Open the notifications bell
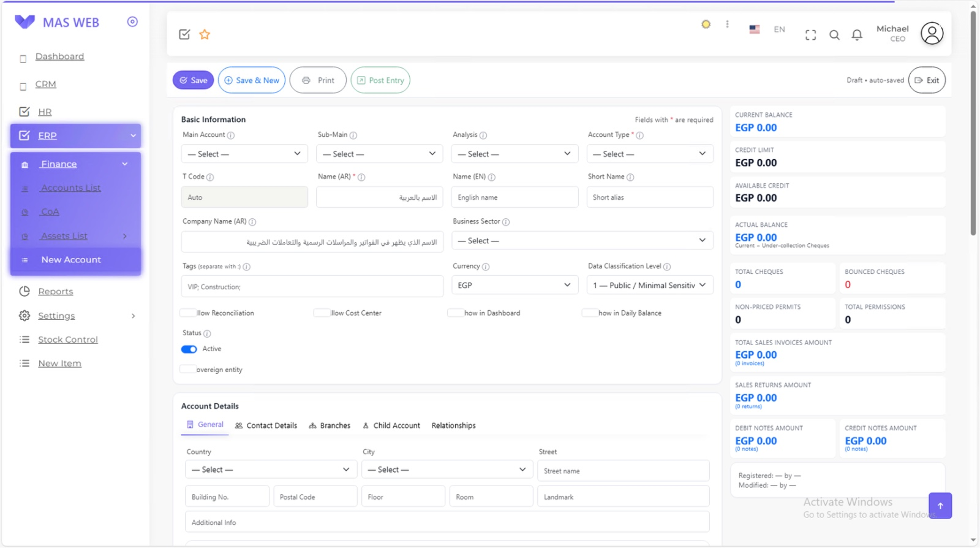980x548 pixels. 857,35
